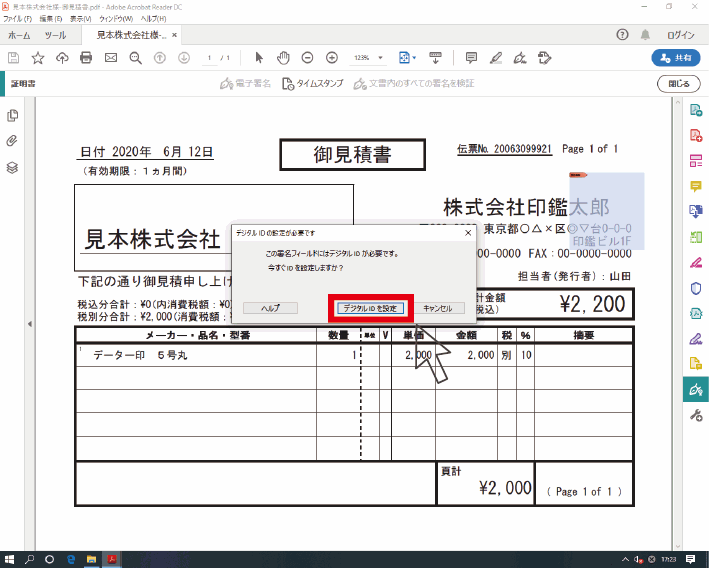Open the layers panel icon

click(12, 167)
